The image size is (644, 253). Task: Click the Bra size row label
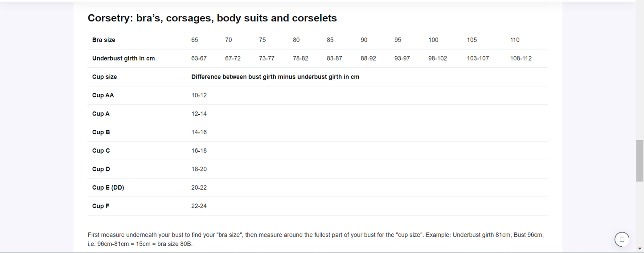click(x=104, y=40)
